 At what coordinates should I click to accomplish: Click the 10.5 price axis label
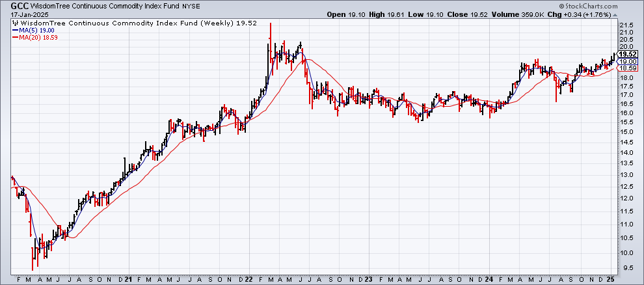(x=625, y=238)
